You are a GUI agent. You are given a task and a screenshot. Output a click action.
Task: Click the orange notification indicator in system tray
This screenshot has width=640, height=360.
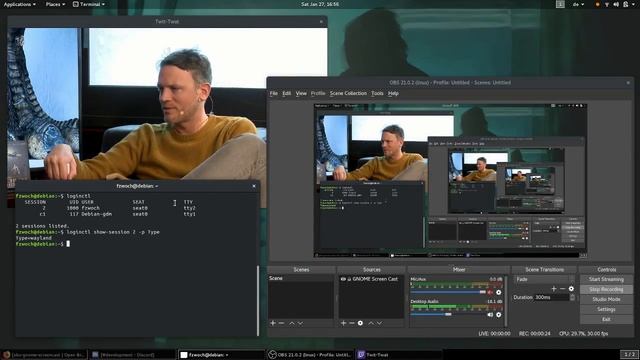(598, 4)
